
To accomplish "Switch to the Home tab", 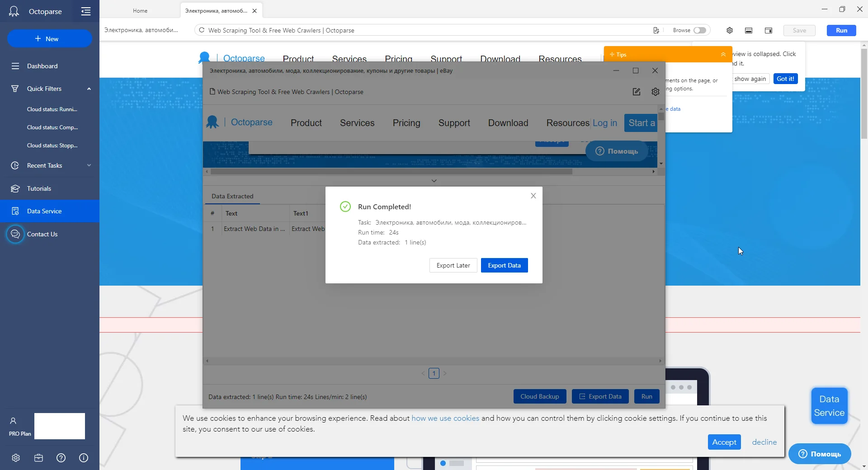I will 140,11.
